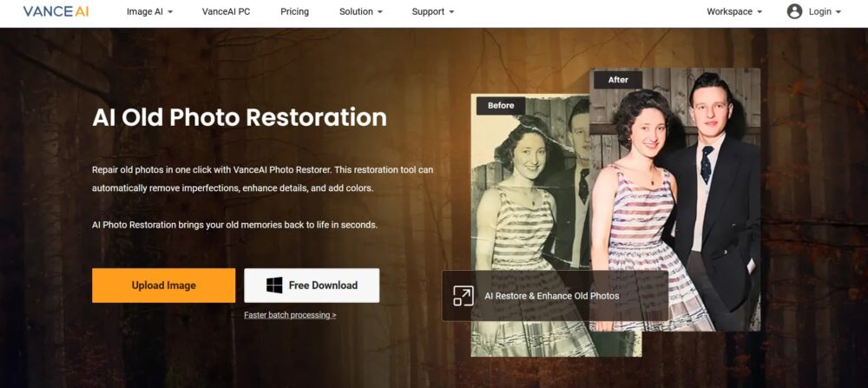Image resolution: width=868 pixels, height=388 pixels.
Task: Click the AI Old Photo Restoration heading
Action: 240,117
